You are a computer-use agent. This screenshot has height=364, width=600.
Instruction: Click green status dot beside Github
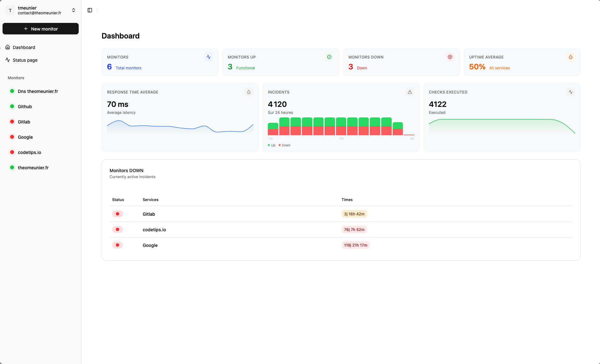[x=12, y=106]
